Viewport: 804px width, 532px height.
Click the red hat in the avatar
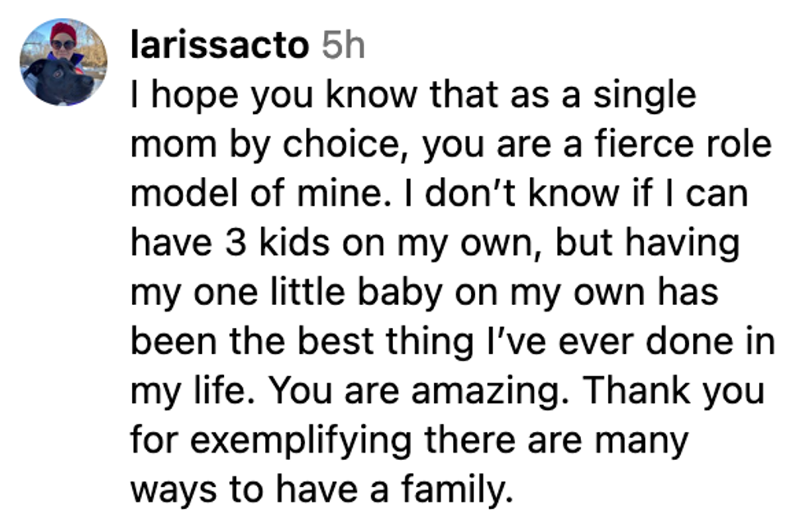(63, 31)
